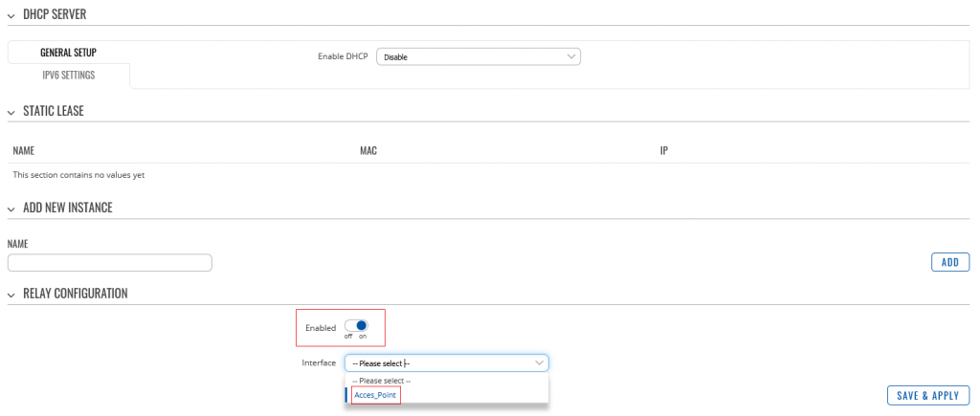Click Save & Apply button
The height and width of the screenshot is (416, 980).
(x=928, y=395)
